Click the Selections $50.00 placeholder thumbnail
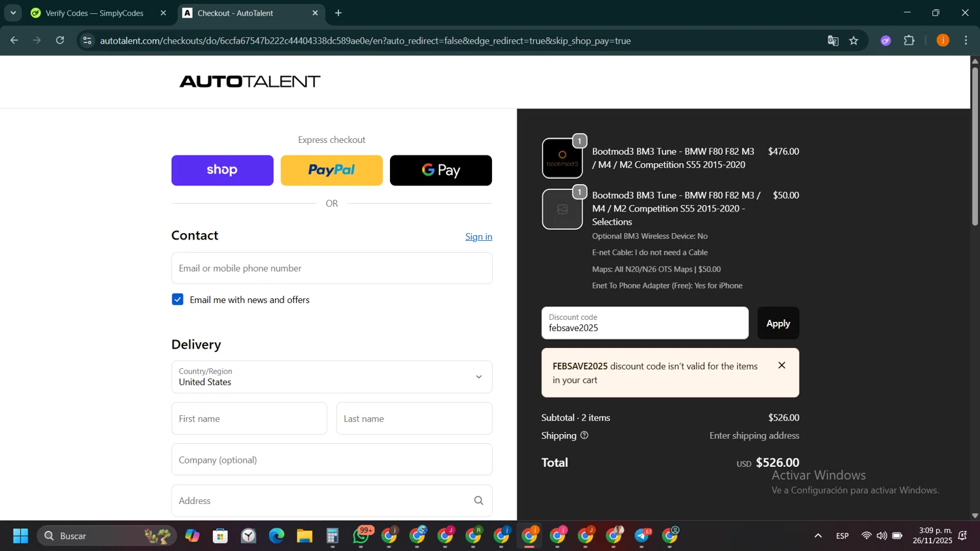The width and height of the screenshot is (980, 551). [x=562, y=210]
